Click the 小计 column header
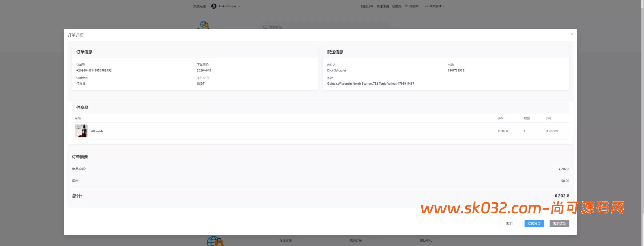Image resolution: width=644 pixels, height=246 pixels. (549, 118)
